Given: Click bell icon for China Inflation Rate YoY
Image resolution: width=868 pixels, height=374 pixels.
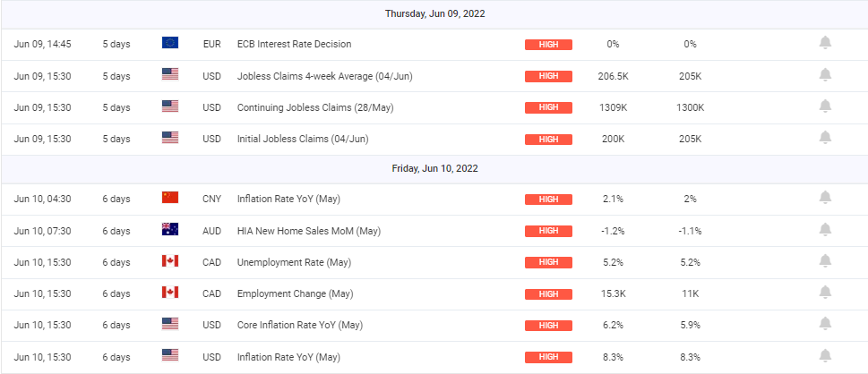Looking at the screenshot, I should pyautogui.click(x=825, y=198).
